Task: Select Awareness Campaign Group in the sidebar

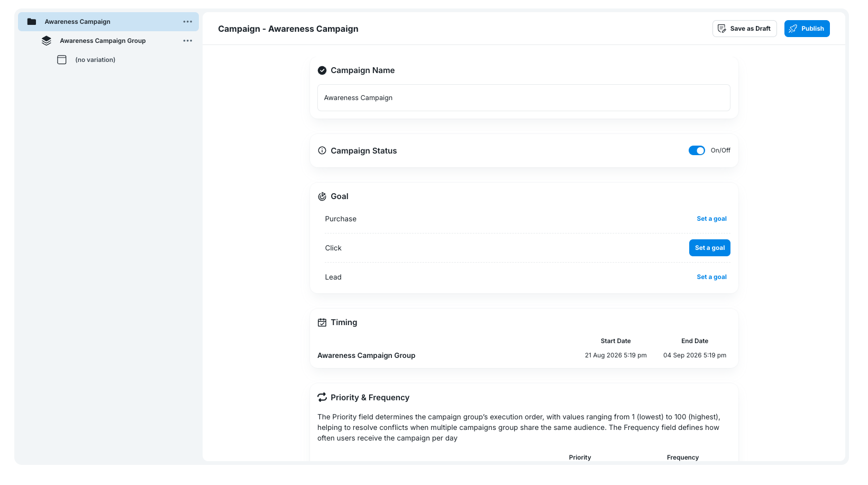Action: [103, 41]
